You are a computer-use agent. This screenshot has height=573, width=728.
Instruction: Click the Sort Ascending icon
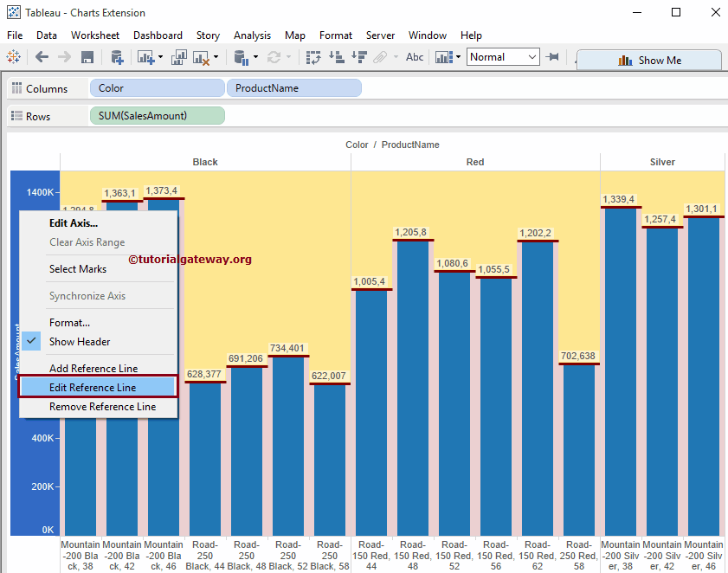point(336,57)
